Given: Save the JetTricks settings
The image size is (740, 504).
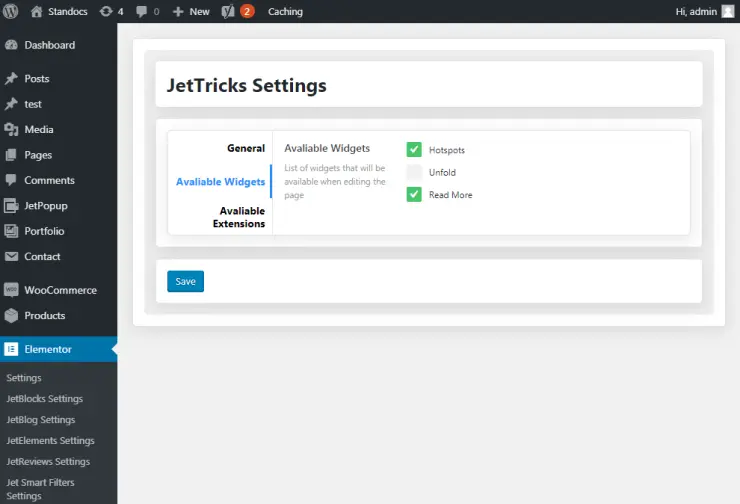Looking at the screenshot, I should [x=185, y=281].
